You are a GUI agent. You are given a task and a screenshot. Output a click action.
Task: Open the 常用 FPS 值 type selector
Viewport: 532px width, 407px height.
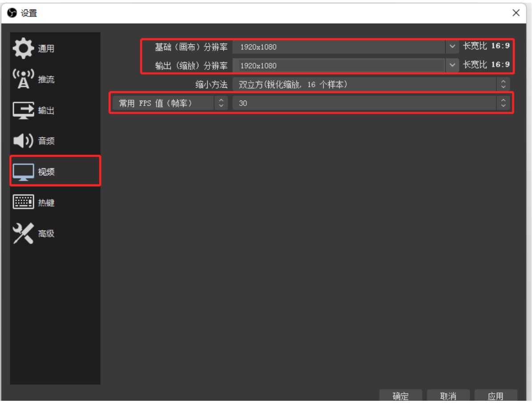(169, 103)
